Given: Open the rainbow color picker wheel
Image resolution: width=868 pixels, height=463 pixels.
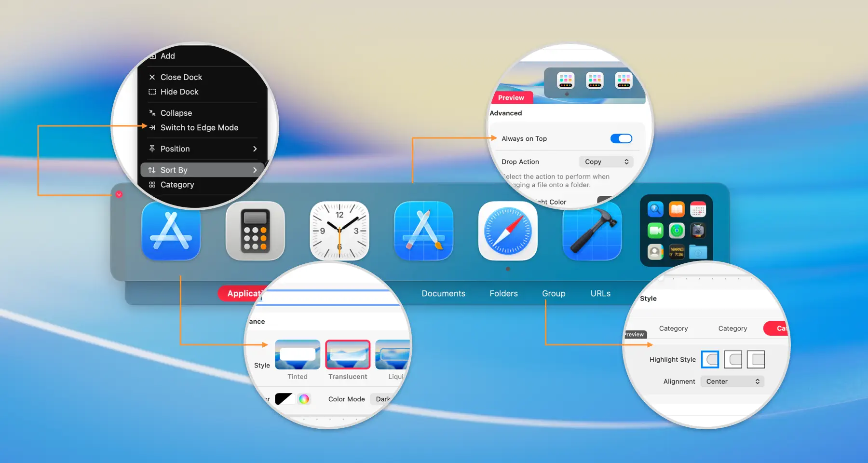Looking at the screenshot, I should click(304, 399).
